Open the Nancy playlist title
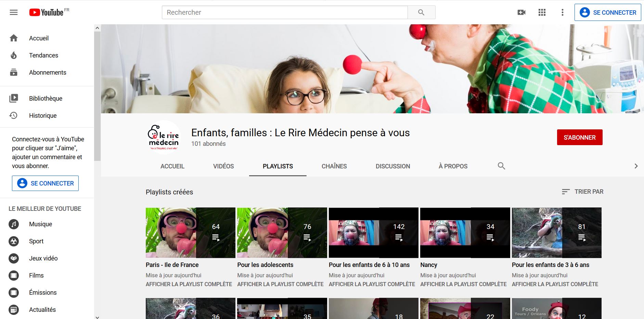This screenshot has height=319, width=644. pos(429,265)
